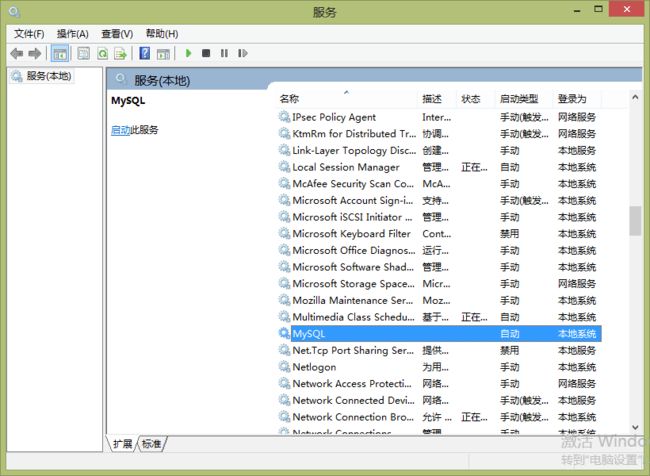Click the gear icon beside Mozilla Maintenance Service
Screen dimensions: 650x476
click(284, 300)
